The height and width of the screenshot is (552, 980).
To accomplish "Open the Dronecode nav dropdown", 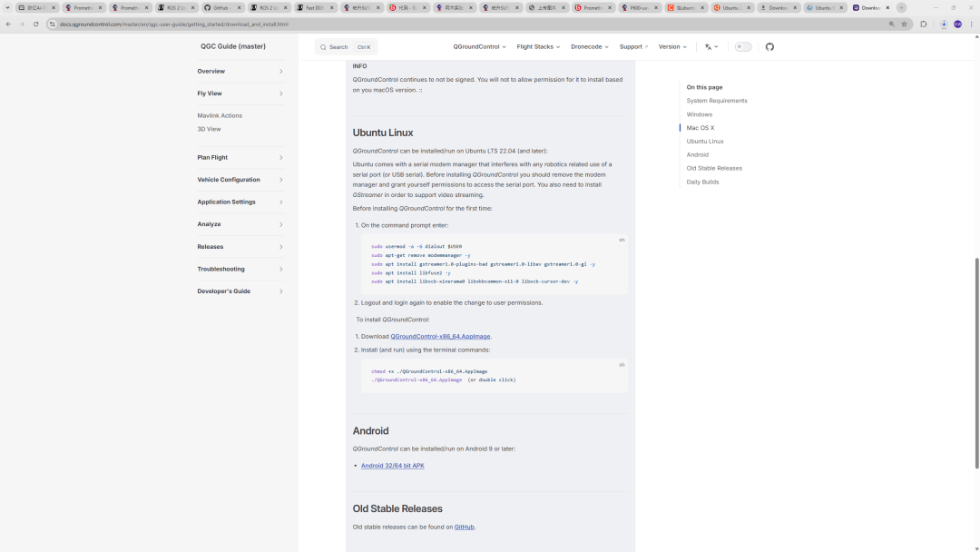I will [590, 47].
